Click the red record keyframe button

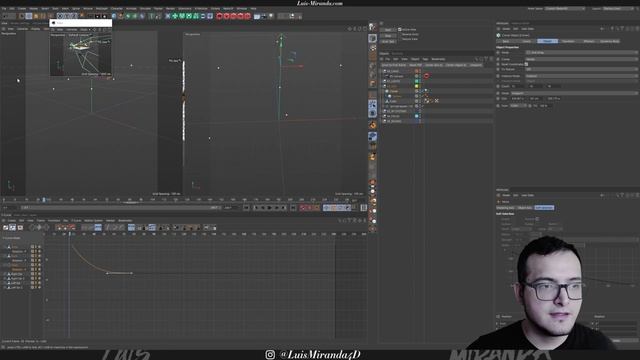[303, 208]
